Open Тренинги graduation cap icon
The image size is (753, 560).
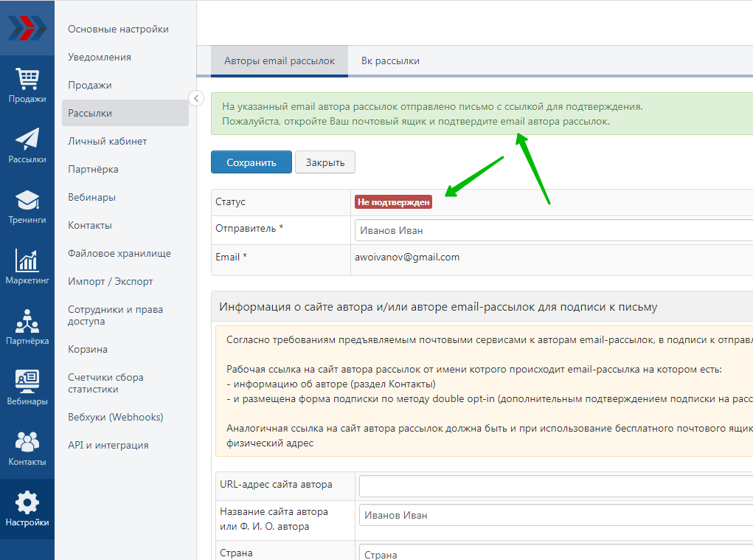pos(27,200)
